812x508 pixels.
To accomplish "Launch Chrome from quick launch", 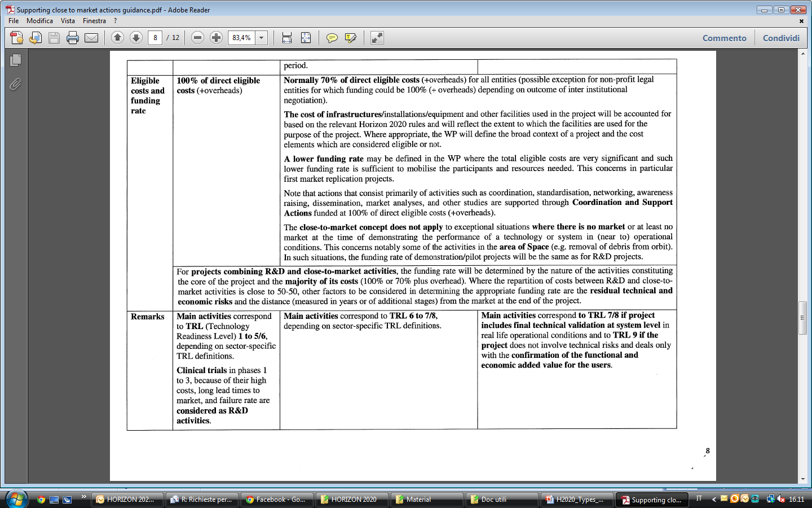I will (x=41, y=500).
